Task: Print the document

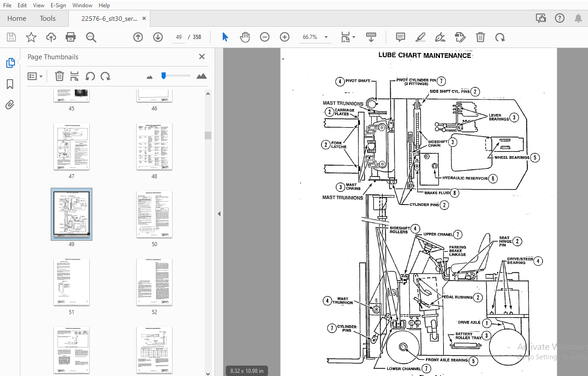Action: [x=71, y=37]
